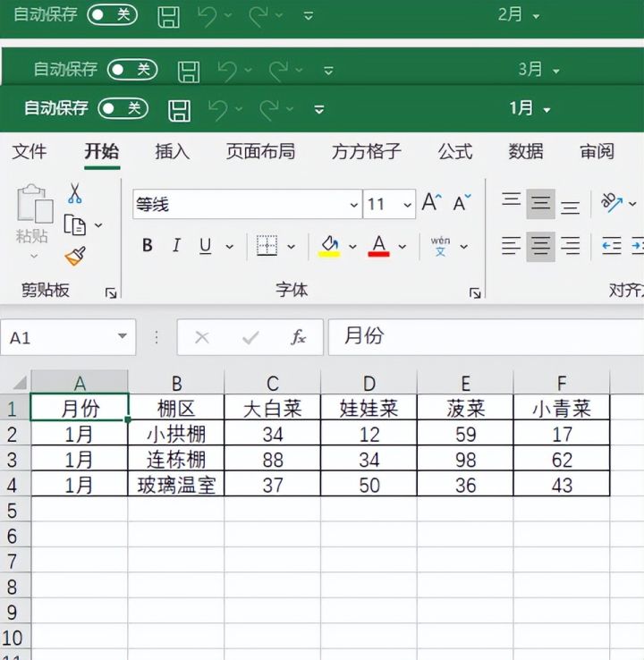Open the borders dropdown arrow
The width and height of the screenshot is (644, 660).
click(291, 247)
